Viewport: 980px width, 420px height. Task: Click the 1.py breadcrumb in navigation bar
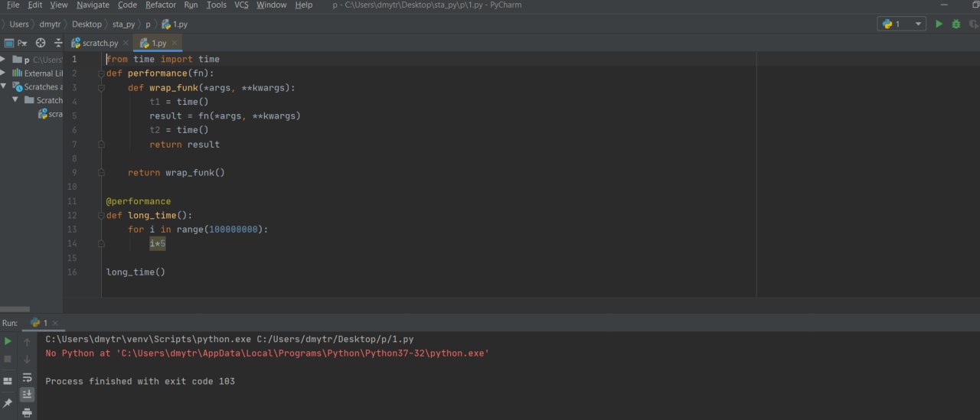[174, 24]
